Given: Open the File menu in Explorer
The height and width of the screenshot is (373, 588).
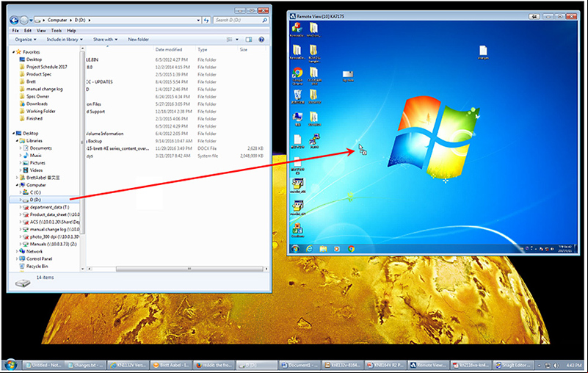Looking at the screenshot, I should 15,31.
